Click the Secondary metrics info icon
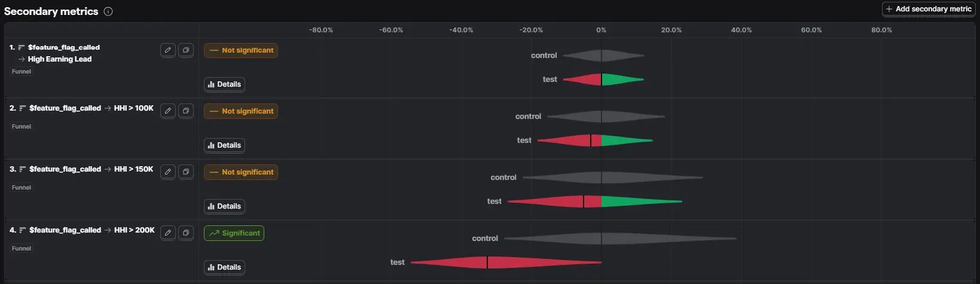Screen dimensions: 980x284 point(108,11)
